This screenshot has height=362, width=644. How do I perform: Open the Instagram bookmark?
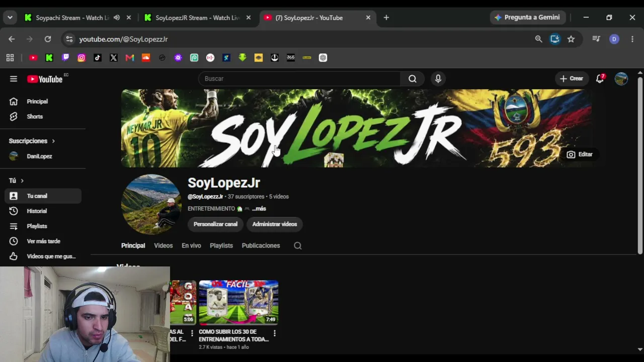click(82, 58)
